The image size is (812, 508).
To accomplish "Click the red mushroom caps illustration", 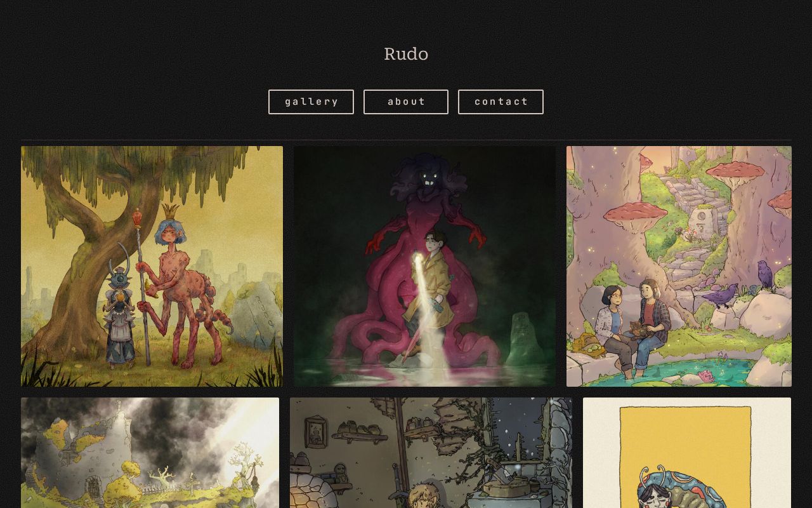I will 679,266.
